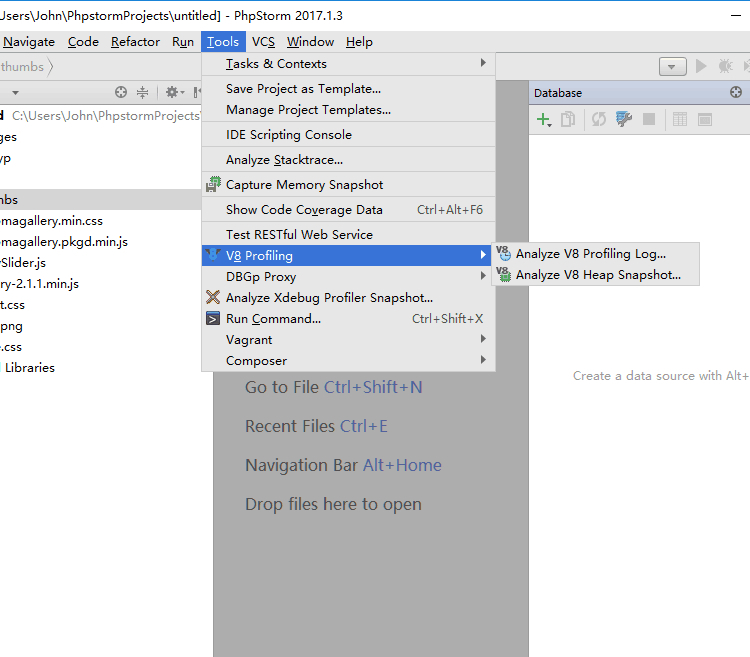Expand the V8 Profiling submenu arrow
The height and width of the screenshot is (657, 750).
483,255
